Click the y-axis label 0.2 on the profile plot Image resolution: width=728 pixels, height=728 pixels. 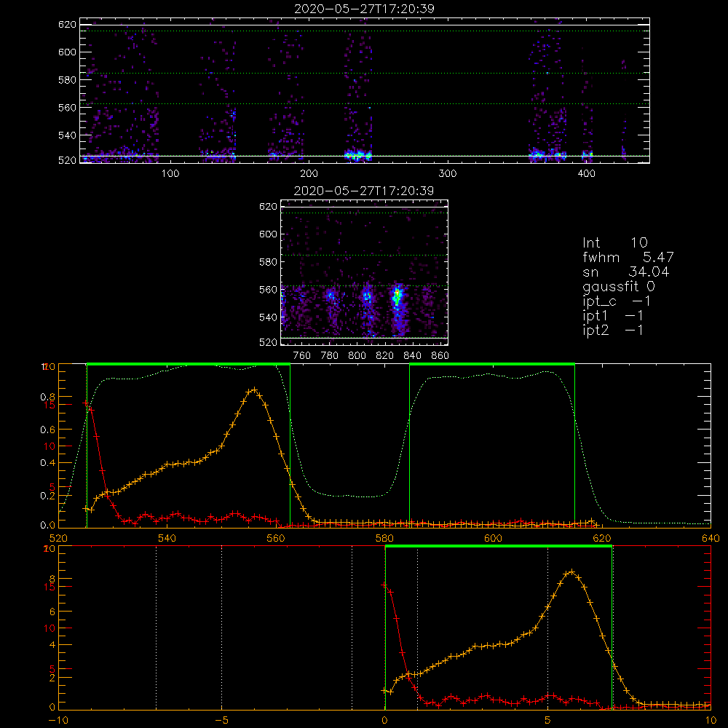pyautogui.click(x=48, y=496)
